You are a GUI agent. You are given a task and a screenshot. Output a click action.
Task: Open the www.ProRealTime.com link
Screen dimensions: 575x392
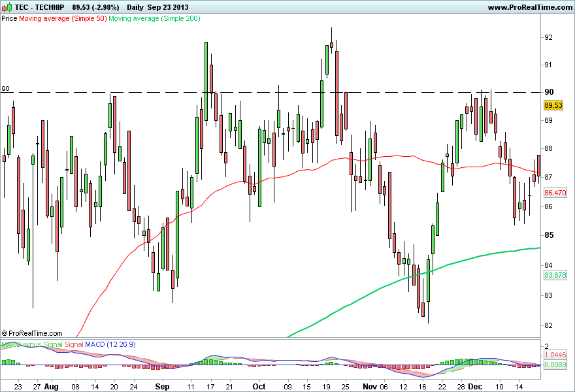click(x=529, y=7)
